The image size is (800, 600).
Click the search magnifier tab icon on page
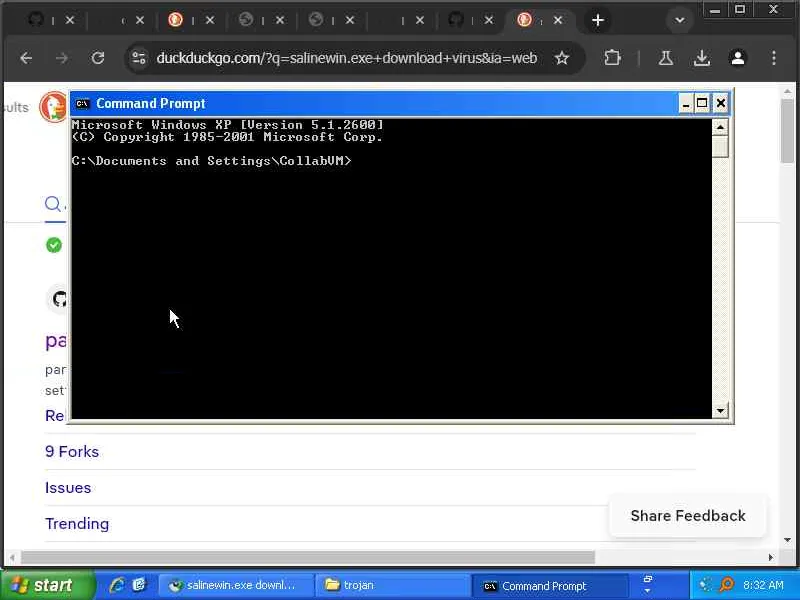click(53, 204)
